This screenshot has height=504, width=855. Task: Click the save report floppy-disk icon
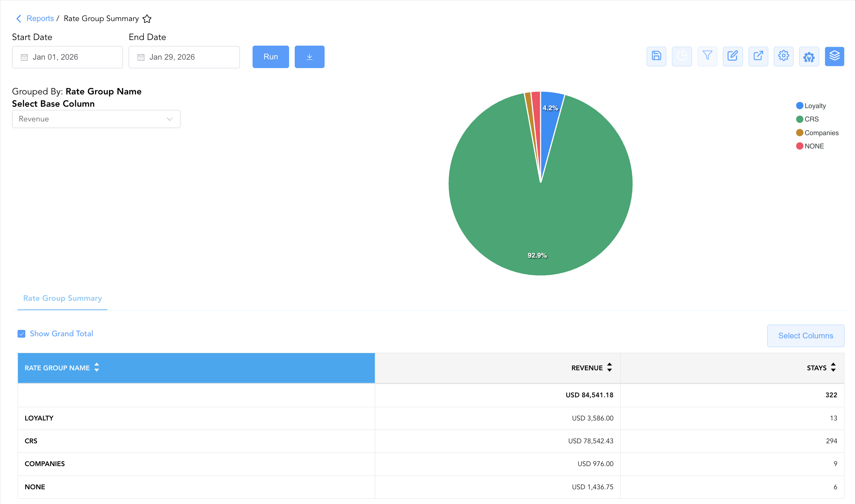coord(656,56)
